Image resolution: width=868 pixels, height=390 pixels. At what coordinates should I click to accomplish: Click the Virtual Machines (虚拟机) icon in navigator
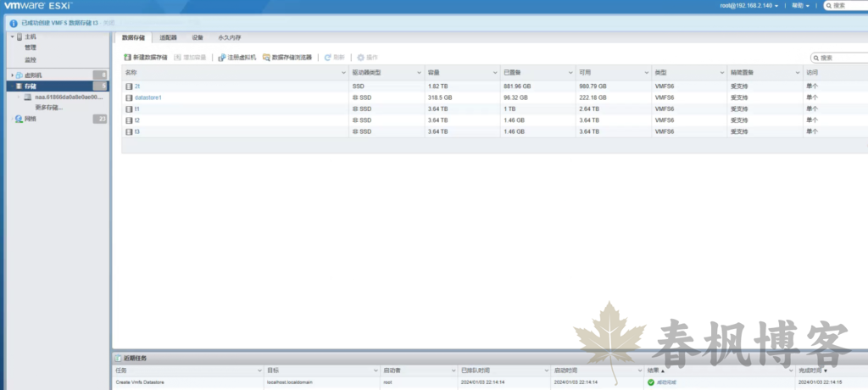[x=19, y=75]
